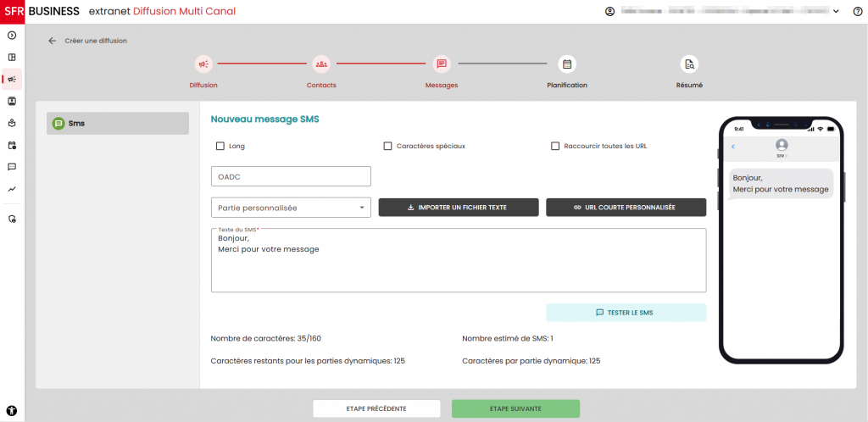Open the dashboard layout icon in sidebar
The height and width of the screenshot is (422, 868).
12,58
